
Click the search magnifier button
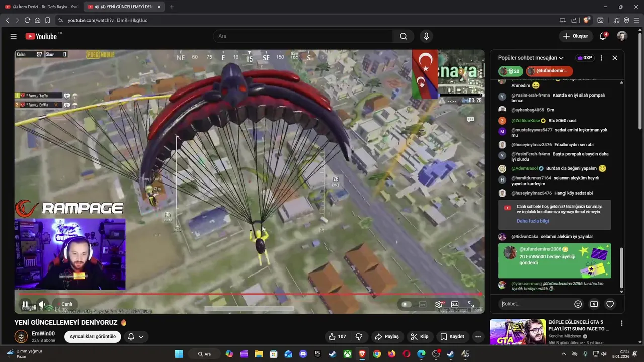click(x=404, y=36)
